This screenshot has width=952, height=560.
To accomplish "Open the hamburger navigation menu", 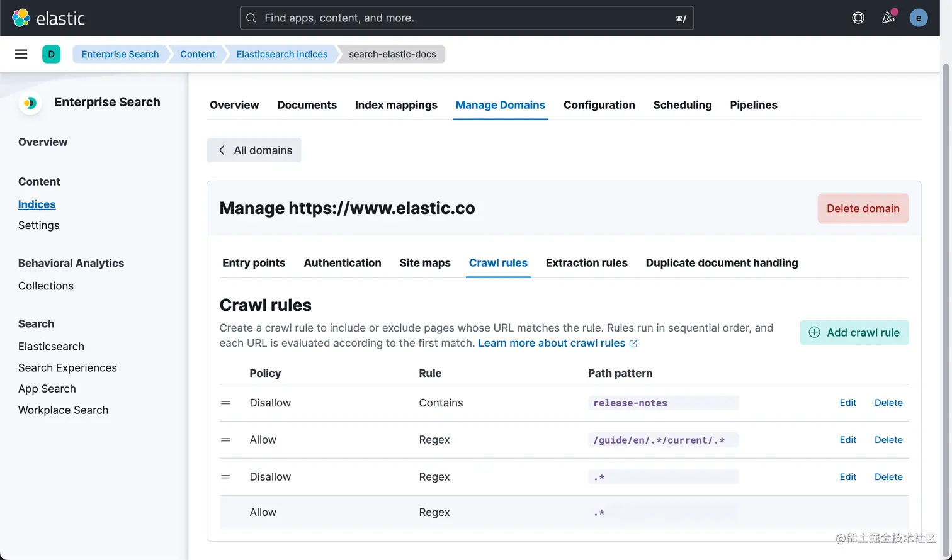I will point(21,54).
